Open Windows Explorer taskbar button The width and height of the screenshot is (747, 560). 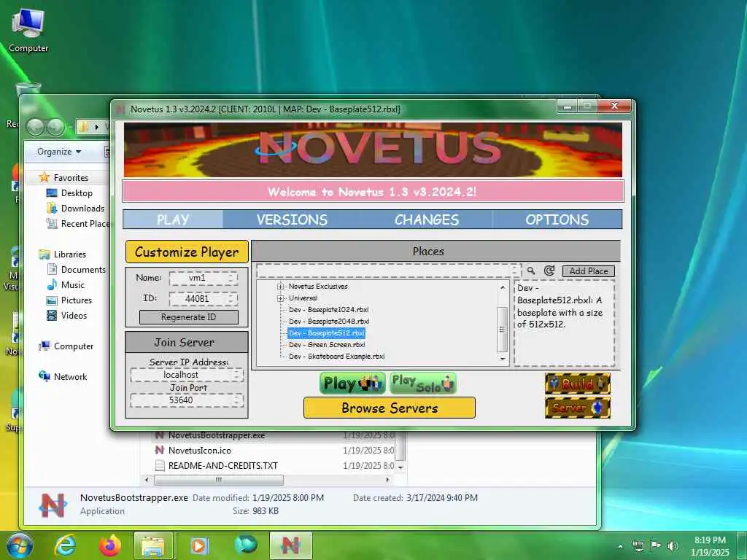(x=153, y=545)
